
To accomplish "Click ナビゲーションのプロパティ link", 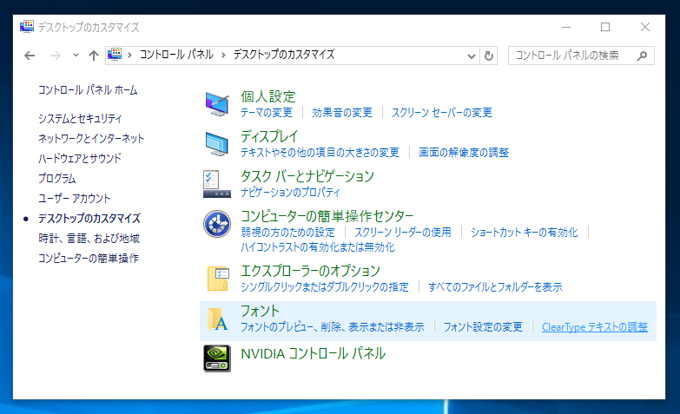I will (291, 192).
